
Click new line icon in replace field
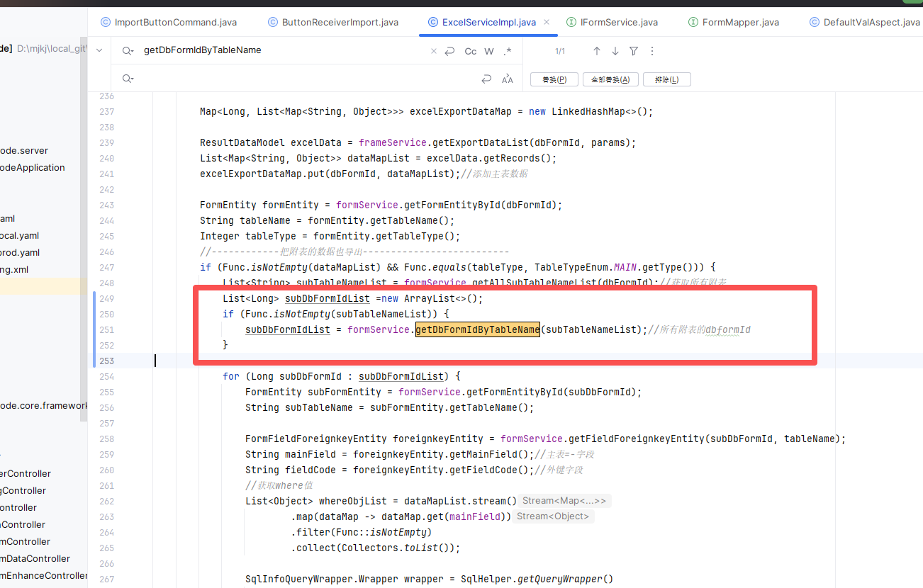[x=486, y=79]
